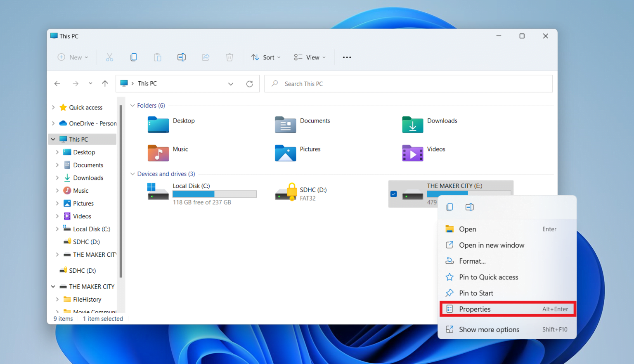Click the Paste icon in the toolbar

[x=158, y=57]
